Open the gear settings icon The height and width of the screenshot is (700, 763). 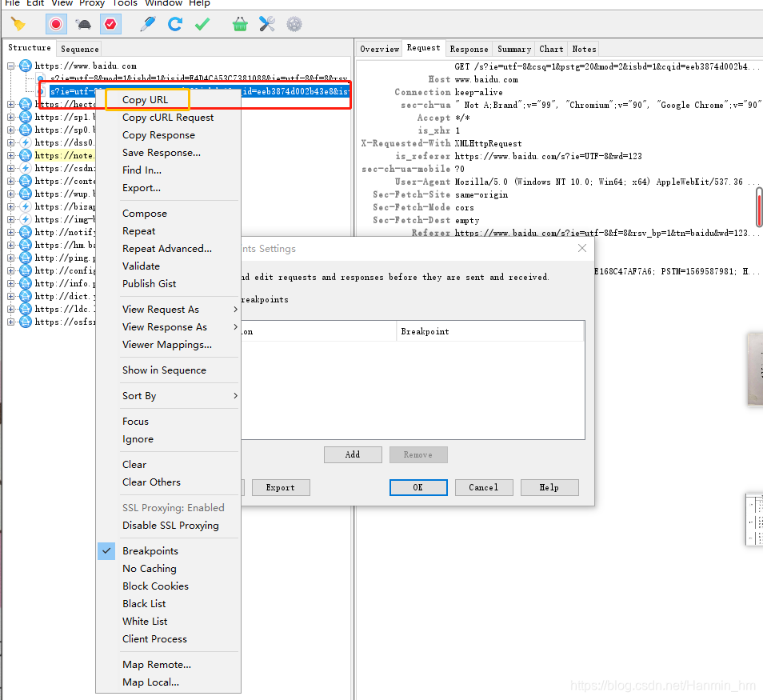click(294, 24)
